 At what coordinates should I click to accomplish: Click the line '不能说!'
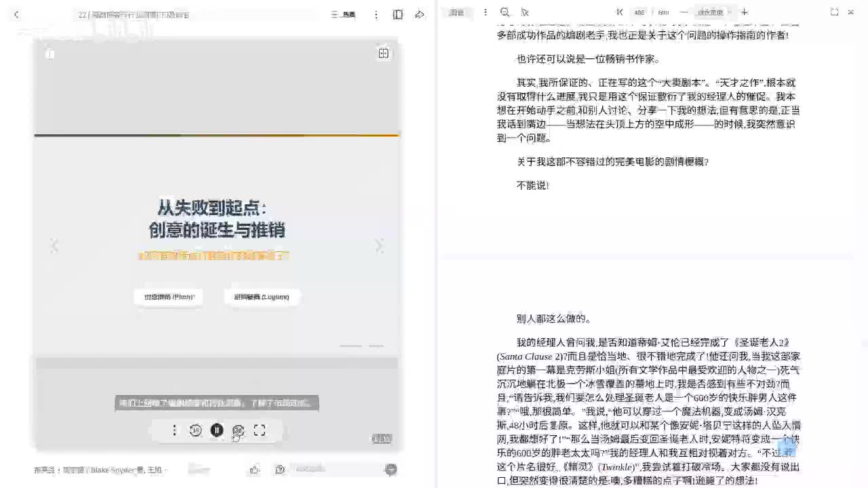[x=533, y=185]
